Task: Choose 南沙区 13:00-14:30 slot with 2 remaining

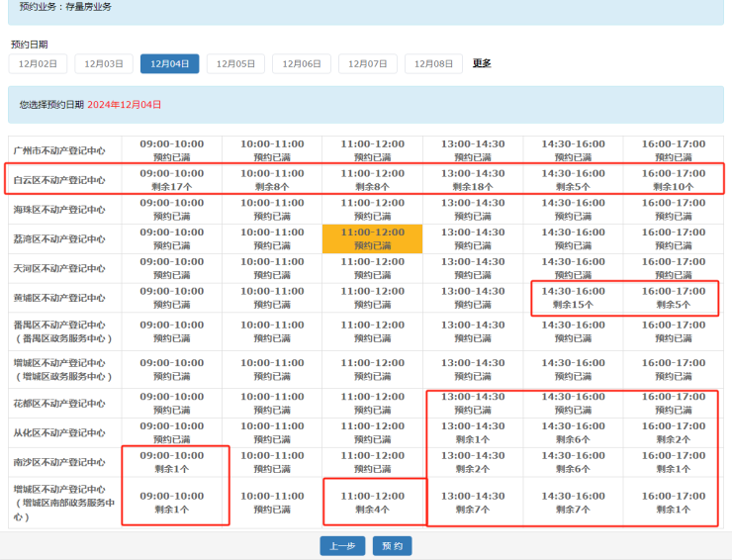Action: [x=473, y=462]
